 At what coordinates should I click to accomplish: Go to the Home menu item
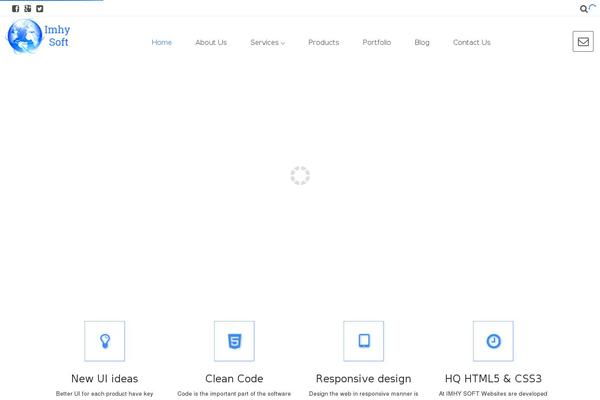coord(161,42)
